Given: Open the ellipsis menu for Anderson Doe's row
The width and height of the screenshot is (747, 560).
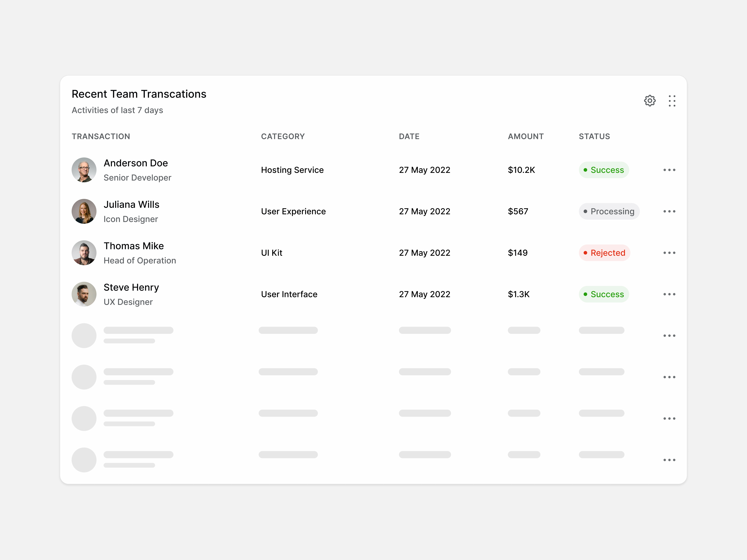Looking at the screenshot, I should [x=669, y=170].
